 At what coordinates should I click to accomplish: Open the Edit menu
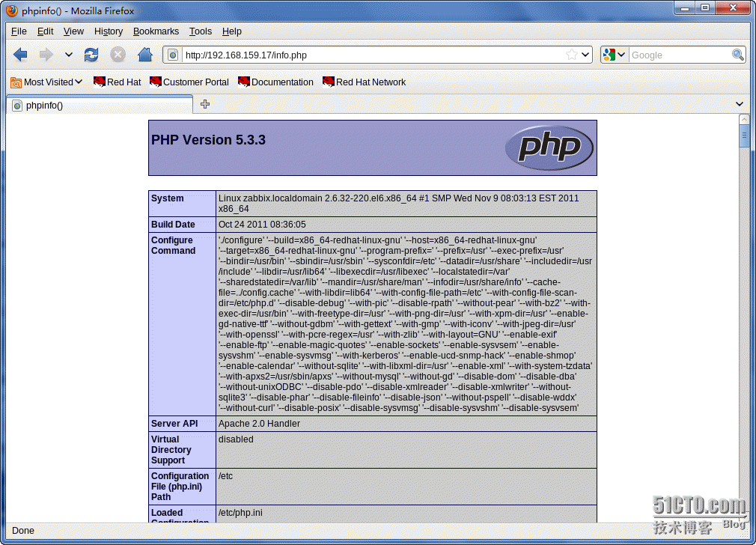point(46,31)
